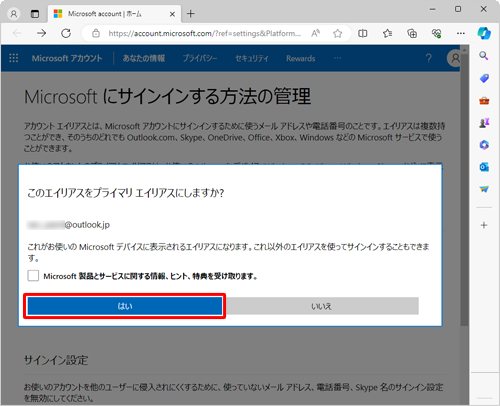Open the Favorites list
The width and height of the screenshot is (500, 406).
point(387,33)
